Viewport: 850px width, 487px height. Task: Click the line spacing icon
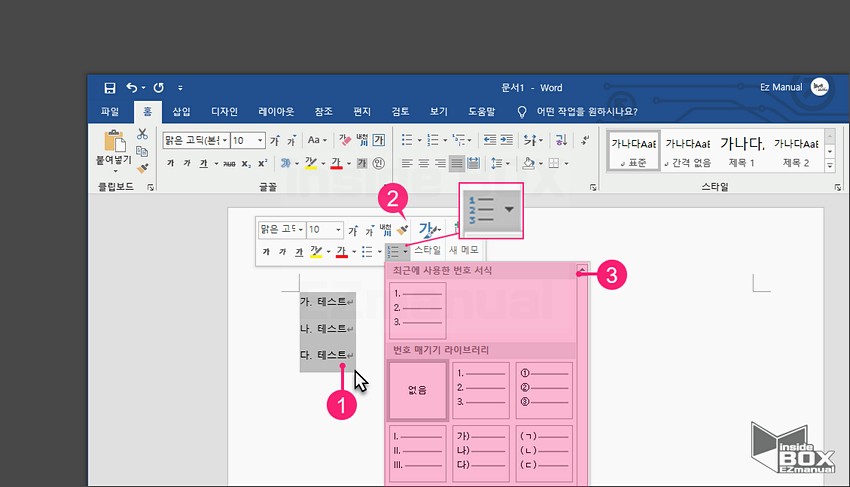(x=497, y=163)
